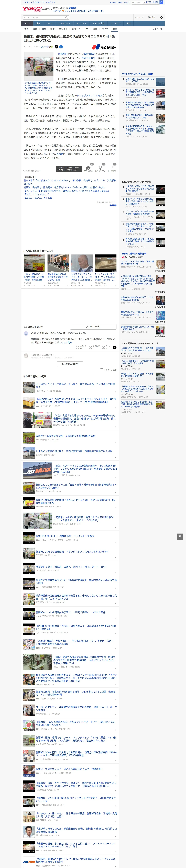Open Mr Max article thumbnail
186x868 pixels.
point(38,470)
